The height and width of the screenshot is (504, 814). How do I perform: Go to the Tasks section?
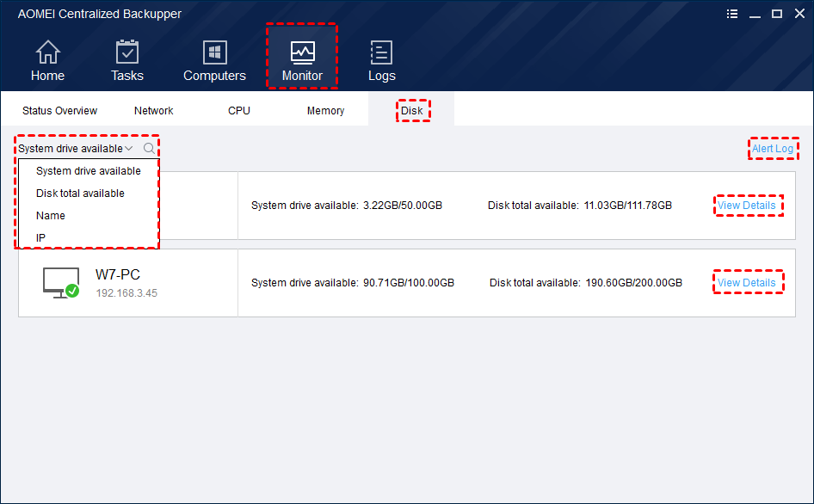[126, 61]
